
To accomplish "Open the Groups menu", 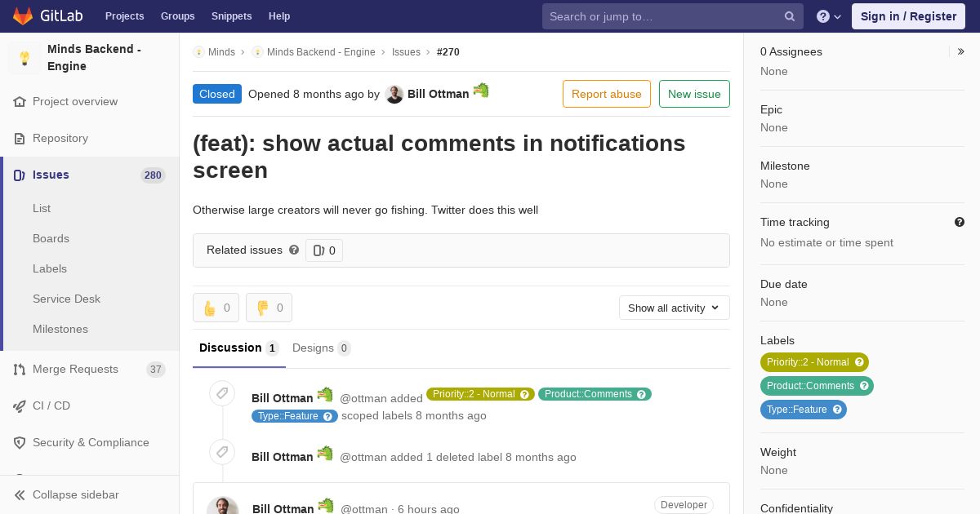I will [177, 16].
